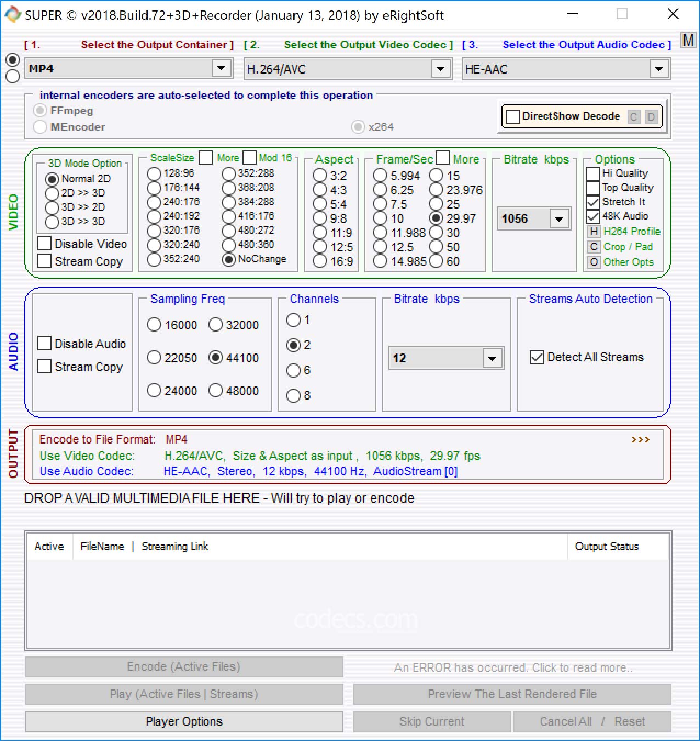Select 25 frames per second
The width and height of the screenshot is (700, 741).
436,204
